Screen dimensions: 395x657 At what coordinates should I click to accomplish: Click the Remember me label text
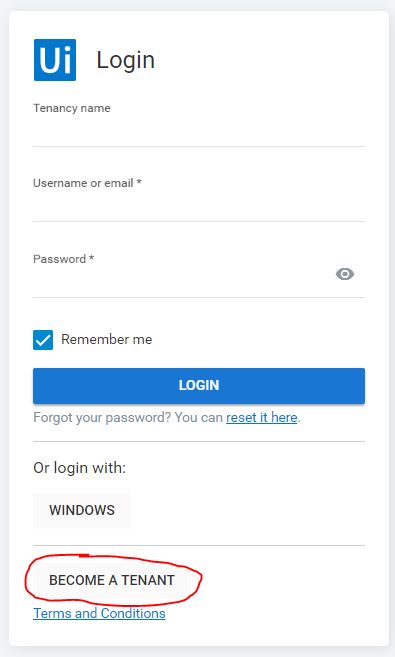[107, 339]
